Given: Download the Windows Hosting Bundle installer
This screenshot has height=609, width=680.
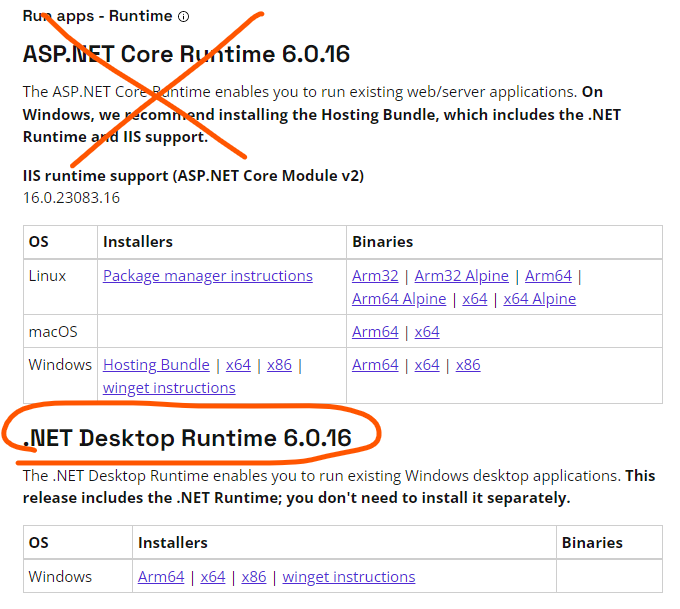Looking at the screenshot, I should pos(156,365).
